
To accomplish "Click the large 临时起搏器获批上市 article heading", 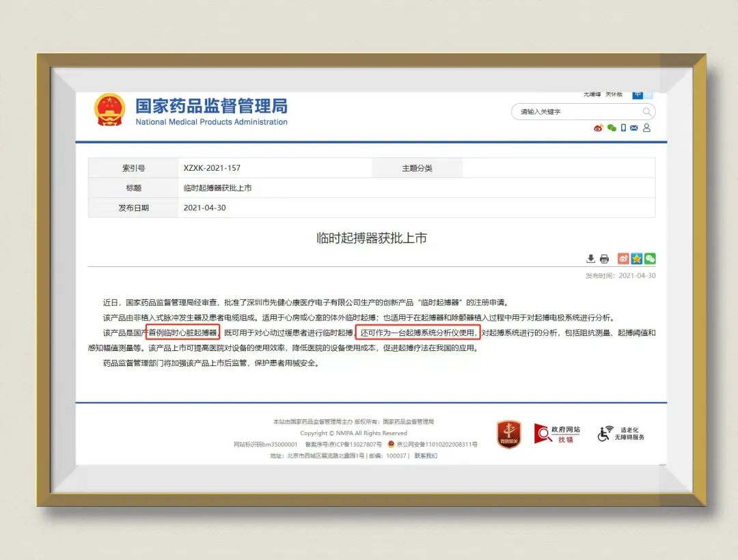I will click(x=371, y=238).
